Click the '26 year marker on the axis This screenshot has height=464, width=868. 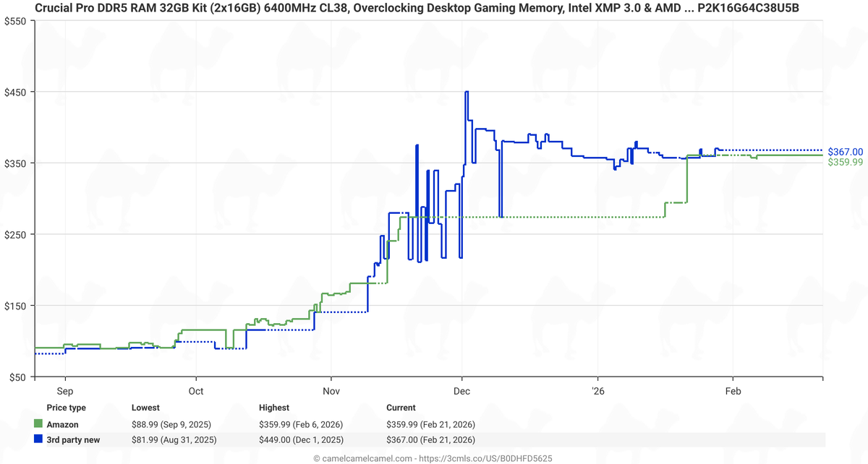point(597,391)
